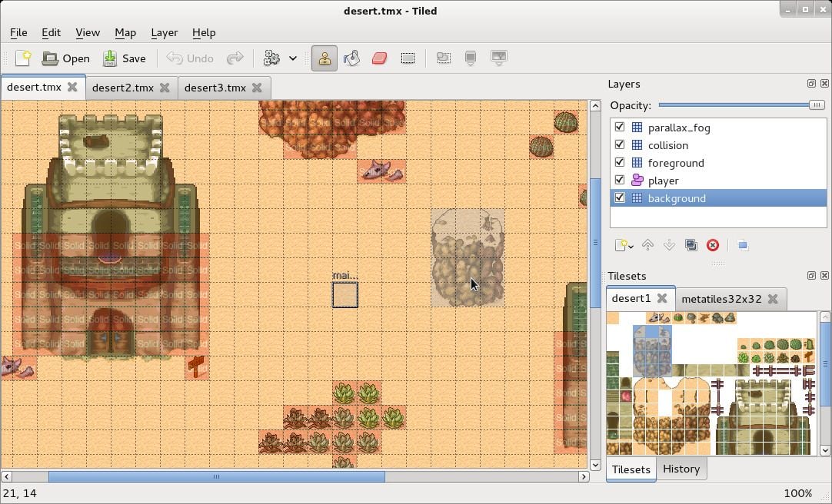The image size is (832, 504).
Task: Raise the selected layer up
Action: (x=647, y=244)
